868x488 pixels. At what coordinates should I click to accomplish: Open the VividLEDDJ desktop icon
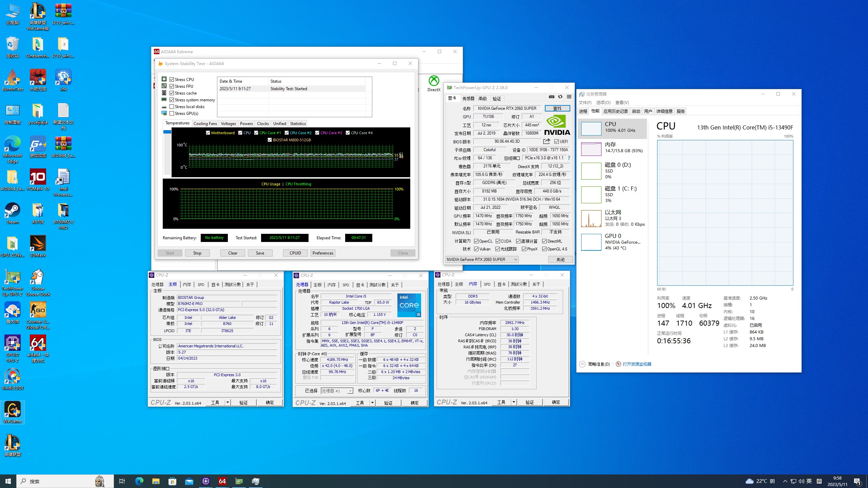click(13, 379)
